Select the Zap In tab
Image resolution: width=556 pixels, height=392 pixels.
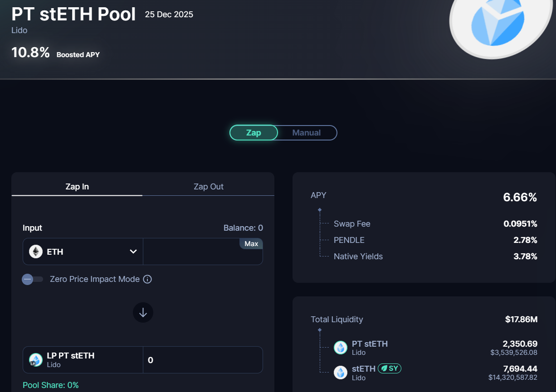(x=77, y=187)
